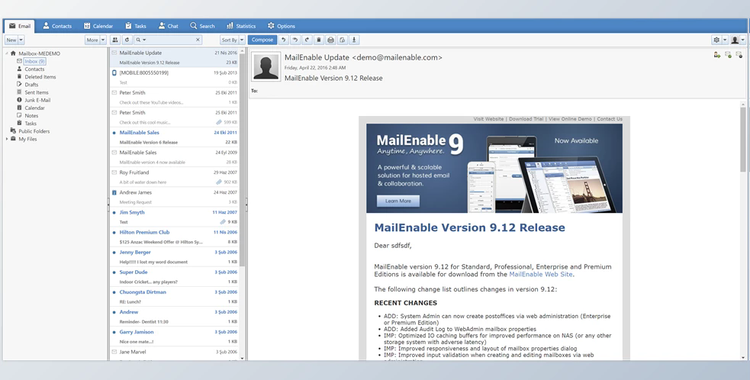Open the Super Dude message
The height and width of the screenshot is (380, 750).
pyautogui.click(x=175, y=277)
